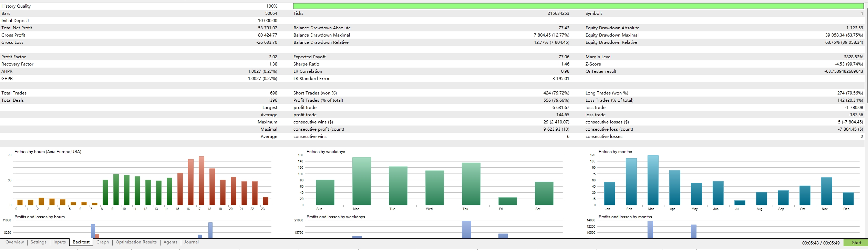This screenshot has height=250, width=868.
Task: Click Profit Trades value 556 (79.66%)
Action: (556, 100)
